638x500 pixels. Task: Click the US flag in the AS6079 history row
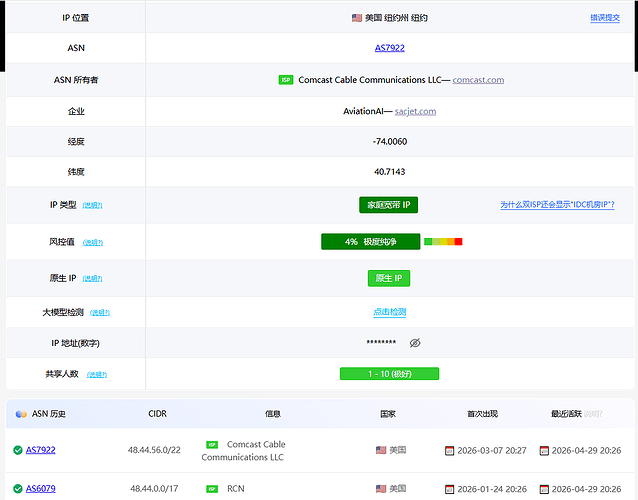point(381,489)
